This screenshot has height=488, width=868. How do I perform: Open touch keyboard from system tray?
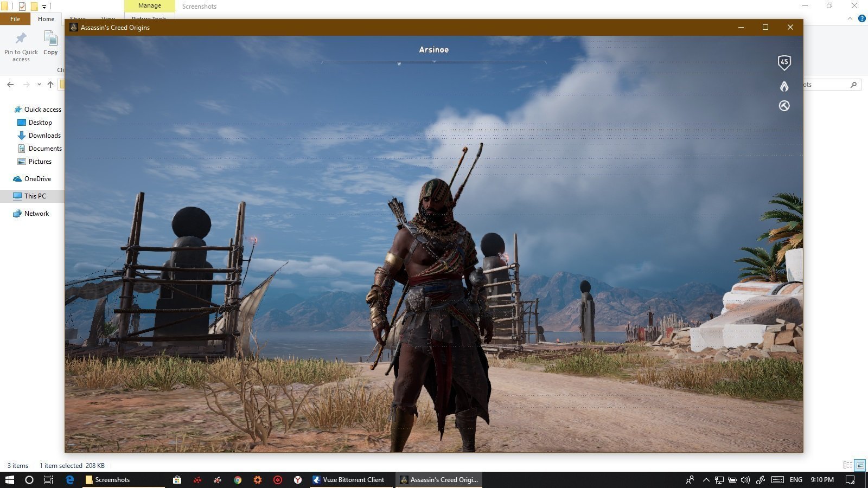click(777, 480)
